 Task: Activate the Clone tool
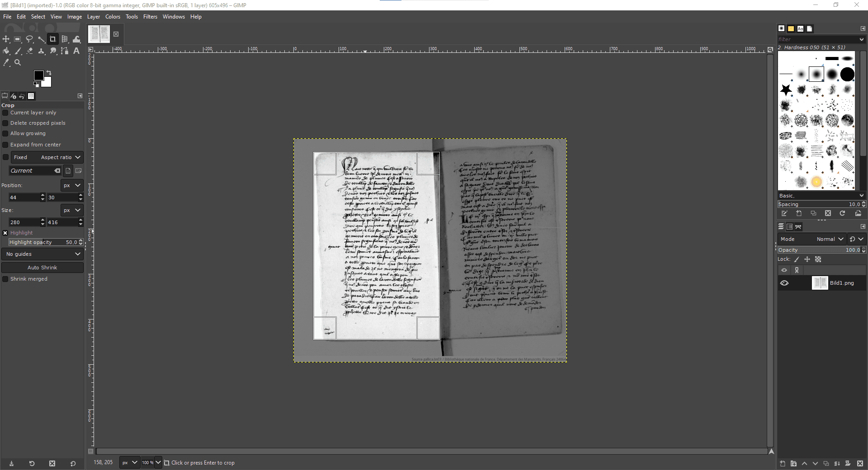pyautogui.click(x=42, y=51)
